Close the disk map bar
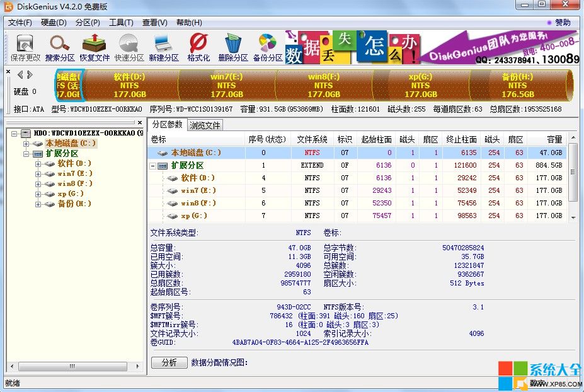Screen dimensions: 584x392 [8, 71]
